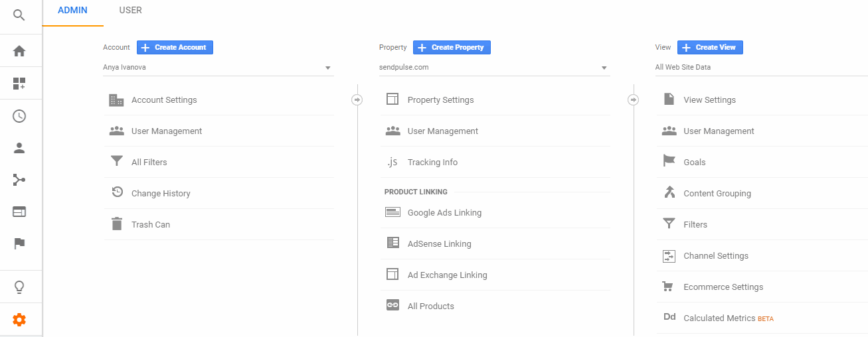The image size is (868, 337).
Task: Select the ADMIN tab
Action: (x=72, y=11)
